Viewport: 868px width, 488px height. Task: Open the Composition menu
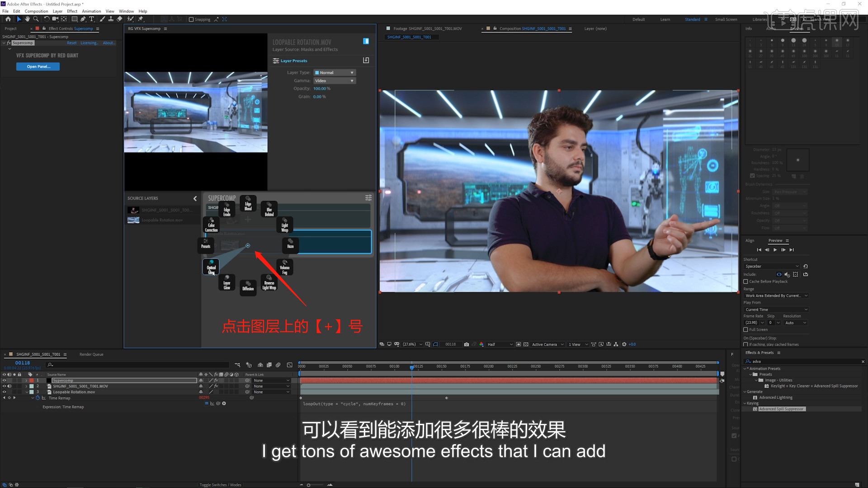point(36,11)
